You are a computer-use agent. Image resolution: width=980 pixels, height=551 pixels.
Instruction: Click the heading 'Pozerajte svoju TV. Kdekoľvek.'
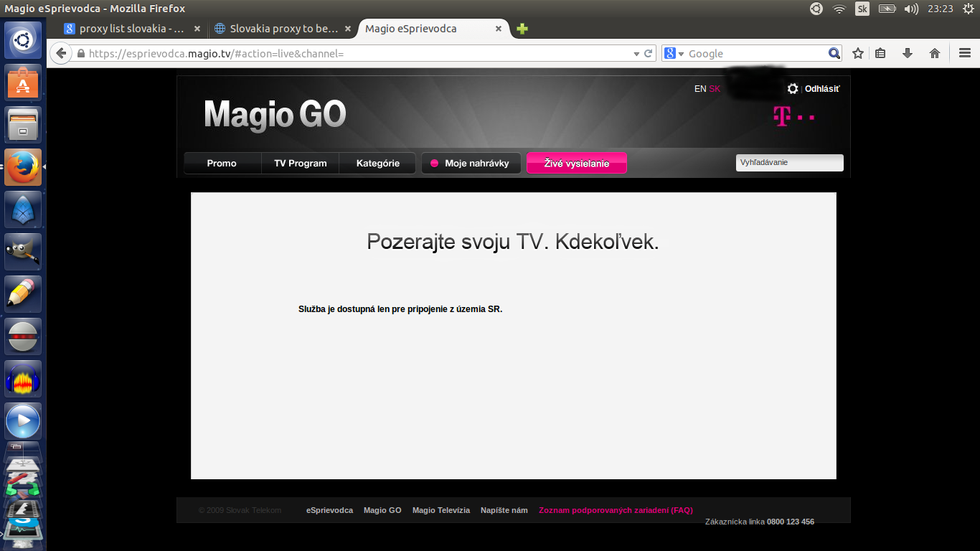(x=513, y=242)
